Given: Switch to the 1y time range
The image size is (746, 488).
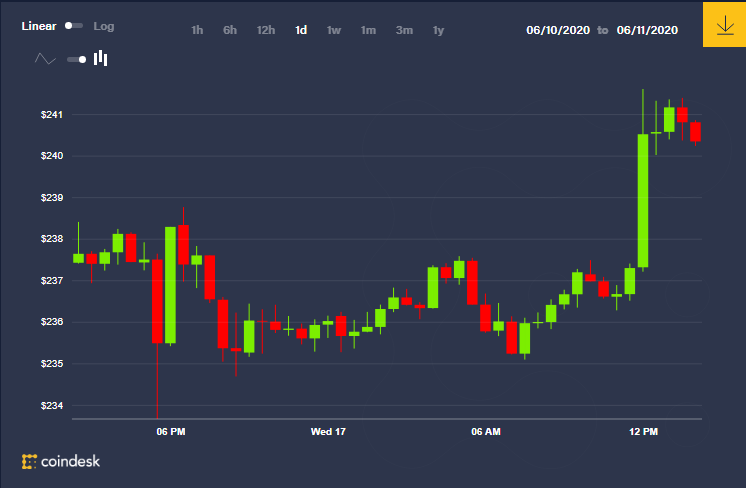Looking at the screenshot, I should 438,30.
